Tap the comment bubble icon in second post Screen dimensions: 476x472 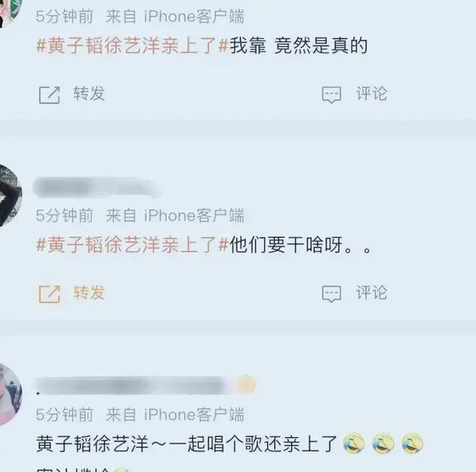tap(332, 294)
